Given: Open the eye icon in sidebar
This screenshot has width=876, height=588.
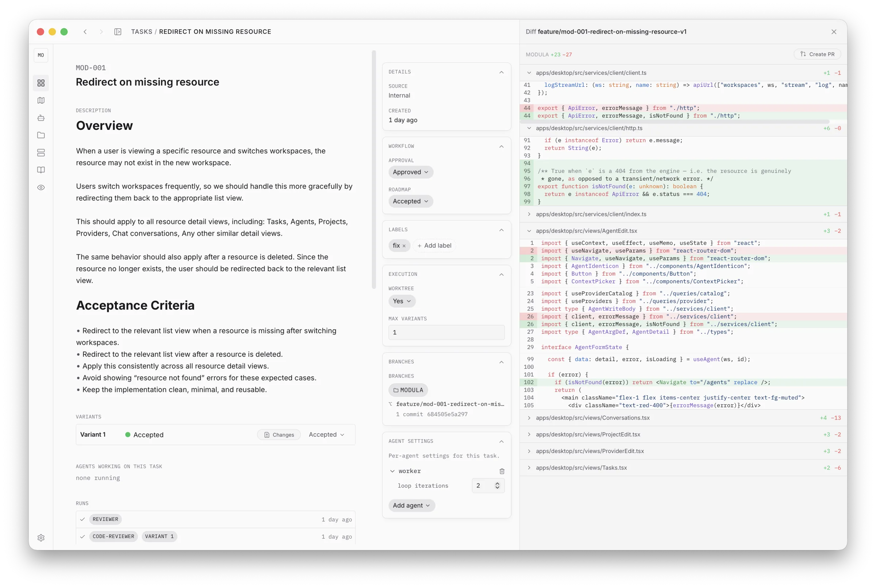Looking at the screenshot, I should pos(41,187).
